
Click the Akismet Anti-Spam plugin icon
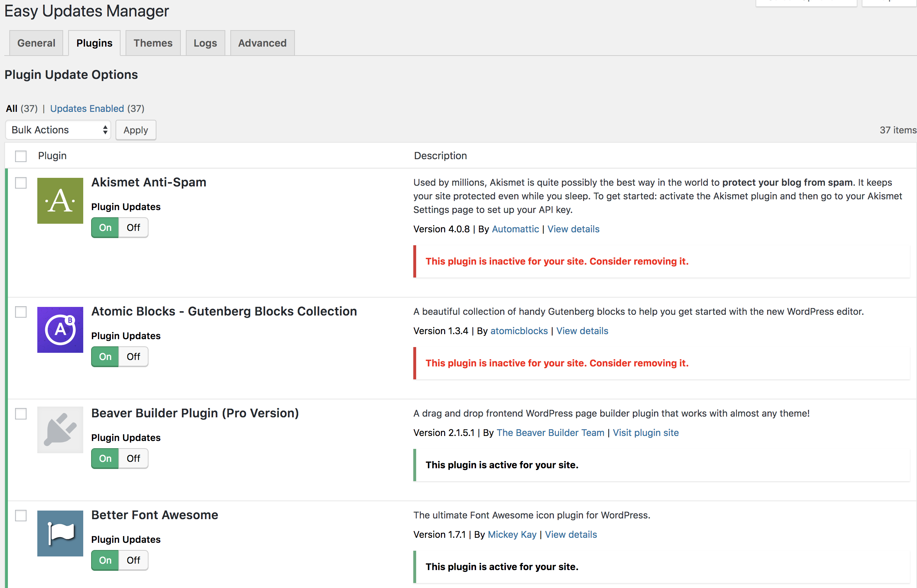(x=60, y=200)
